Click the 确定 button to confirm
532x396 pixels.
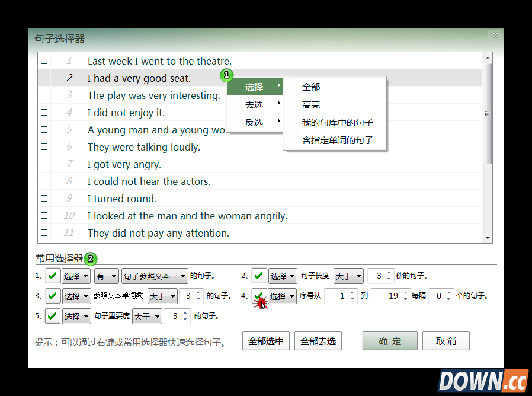coord(389,340)
